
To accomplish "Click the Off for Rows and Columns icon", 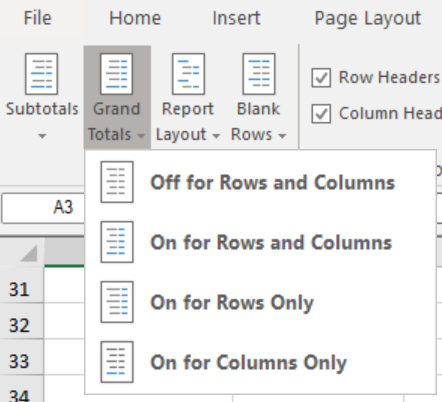I will coord(117,182).
